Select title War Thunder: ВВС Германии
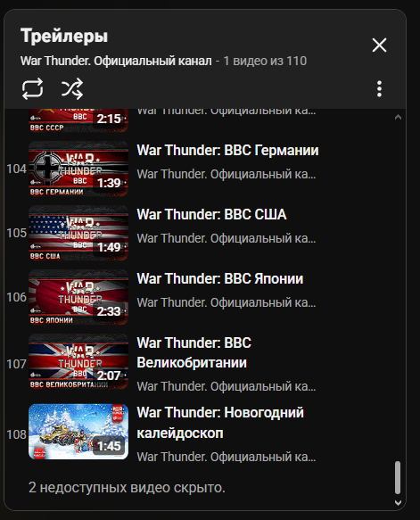420x520 pixels. pyautogui.click(x=227, y=150)
